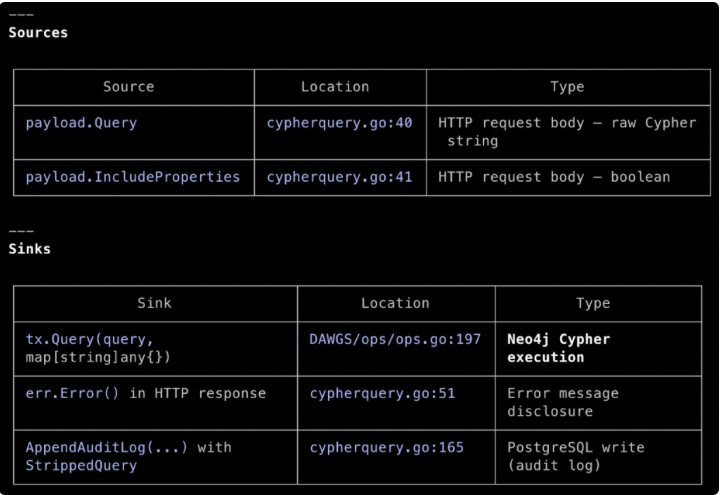This screenshot has width=720, height=495.
Task: Select the raw Cypher string type description
Action: point(567,132)
